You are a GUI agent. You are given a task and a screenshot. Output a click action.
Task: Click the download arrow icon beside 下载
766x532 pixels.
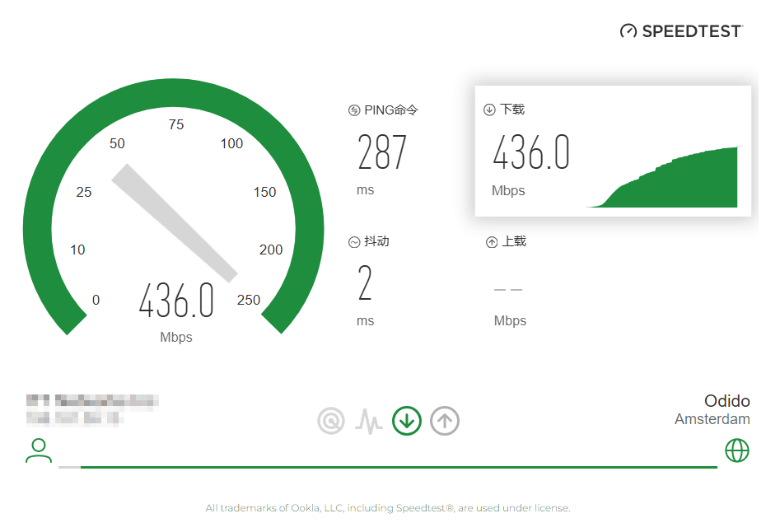(489, 110)
